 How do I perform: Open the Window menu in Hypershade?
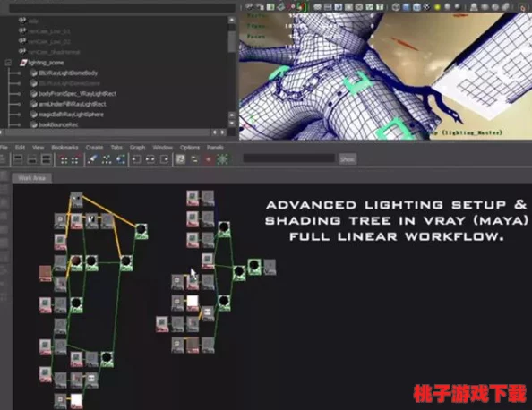point(162,148)
